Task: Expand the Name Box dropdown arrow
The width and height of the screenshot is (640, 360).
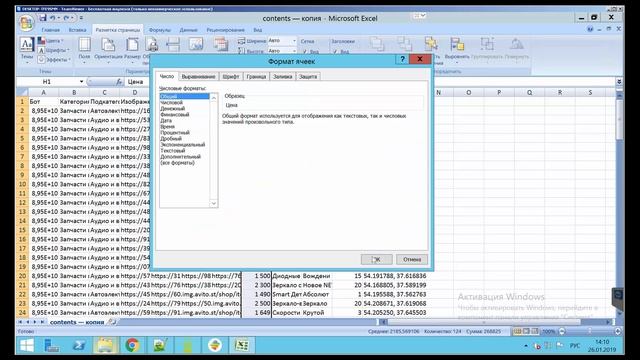Action: [81, 82]
